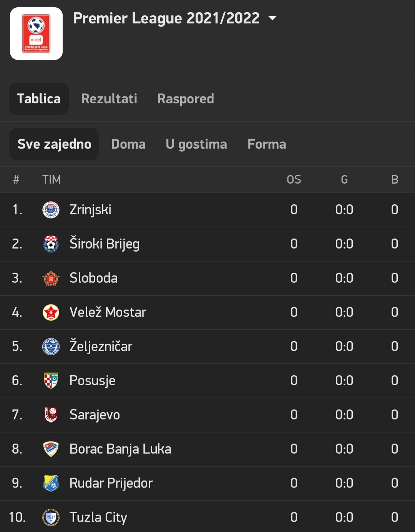The height and width of the screenshot is (532, 415).
Task: Click the Rudar Prijedor club crest
Action: [x=51, y=483]
